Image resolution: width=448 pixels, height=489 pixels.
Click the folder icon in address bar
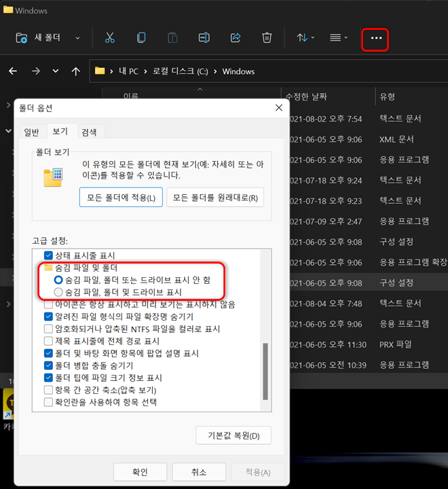click(x=100, y=71)
